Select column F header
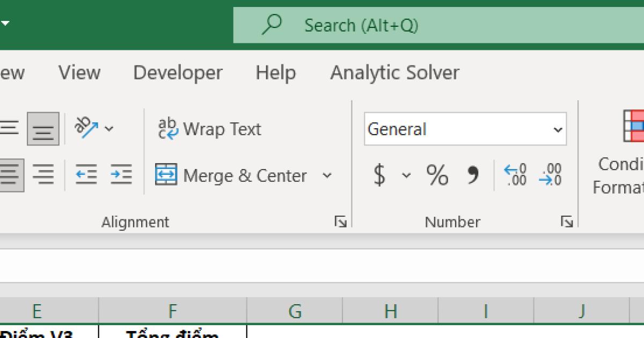Screen dimensions: 644x338 (172, 310)
